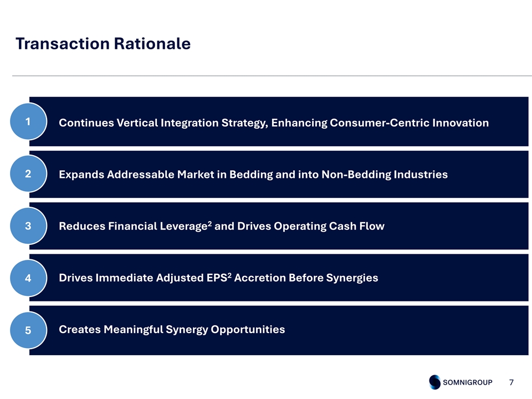
Task: Click the blue circle numbered 2
Action: [x=28, y=173]
